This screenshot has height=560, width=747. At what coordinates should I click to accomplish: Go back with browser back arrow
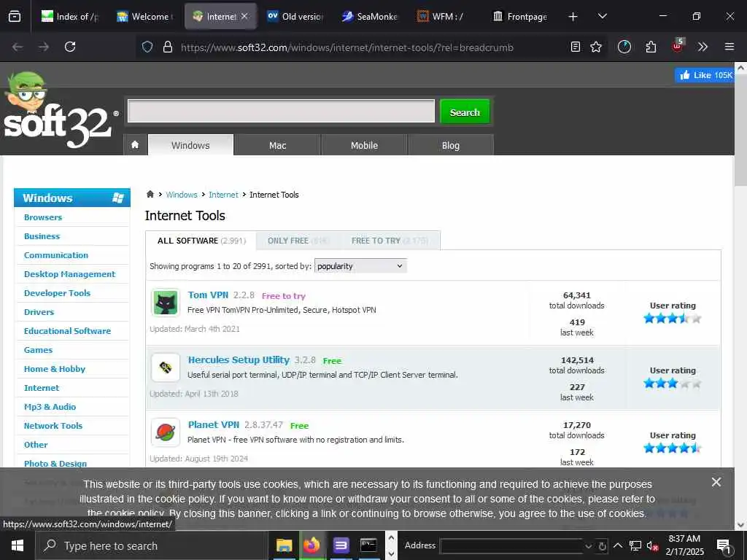click(x=18, y=47)
